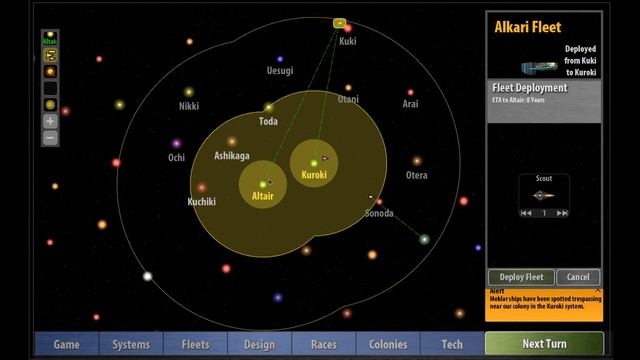Image resolution: width=640 pixels, height=360 pixels.
Task: Select the Kuchiki red star
Action: point(202,188)
